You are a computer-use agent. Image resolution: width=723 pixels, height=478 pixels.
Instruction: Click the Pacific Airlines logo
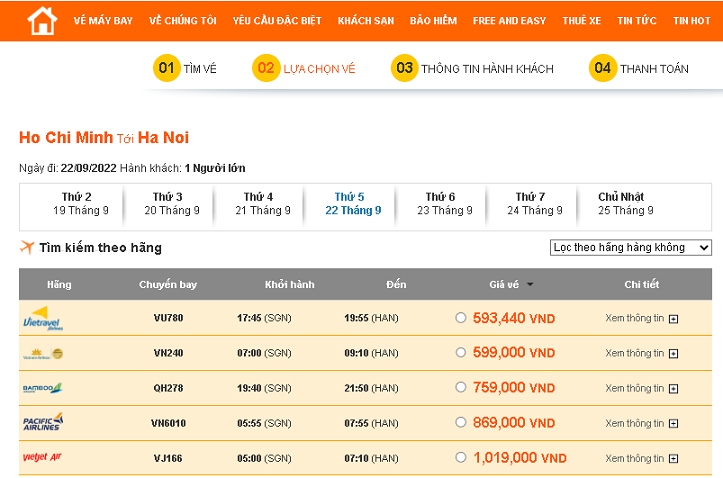pos(43,422)
